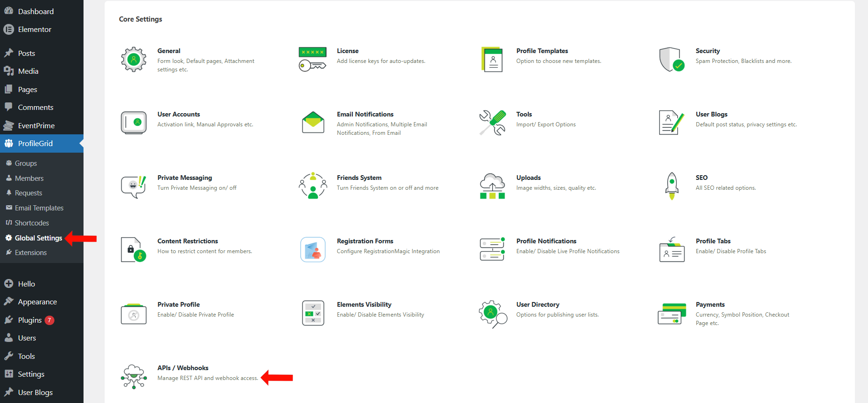Open the User Directory options link
Screen dimensions: 868x403
click(538, 304)
